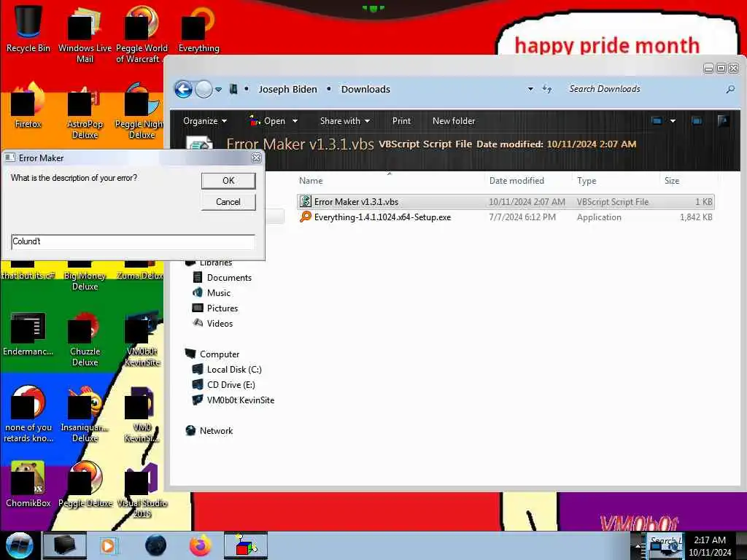Viewport: 747px width, 560px height.
Task: Click Downloads in the address bar
Action: 365,89
